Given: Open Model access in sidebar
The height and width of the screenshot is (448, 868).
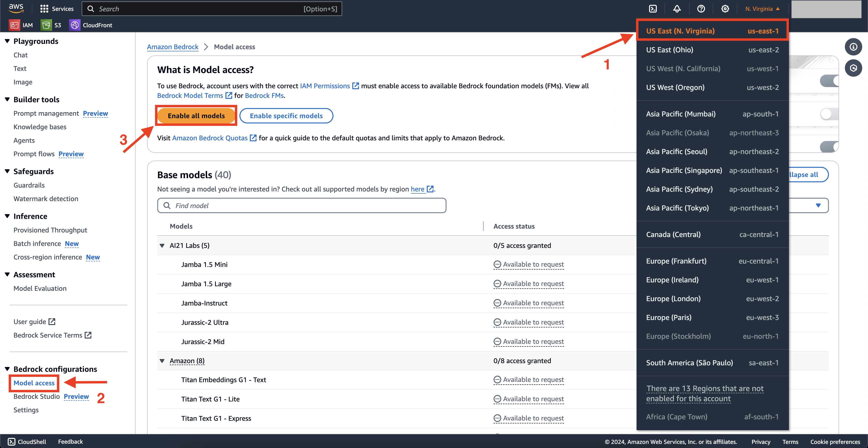Looking at the screenshot, I should (x=34, y=383).
